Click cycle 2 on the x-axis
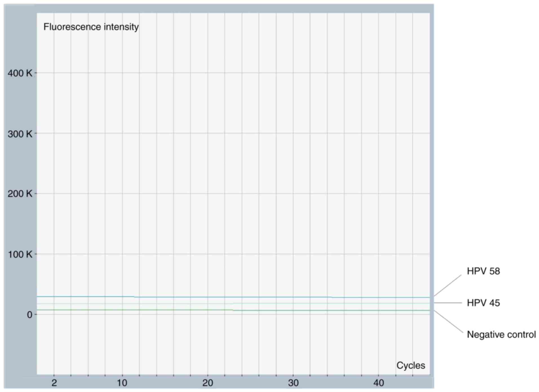 (x=54, y=383)
